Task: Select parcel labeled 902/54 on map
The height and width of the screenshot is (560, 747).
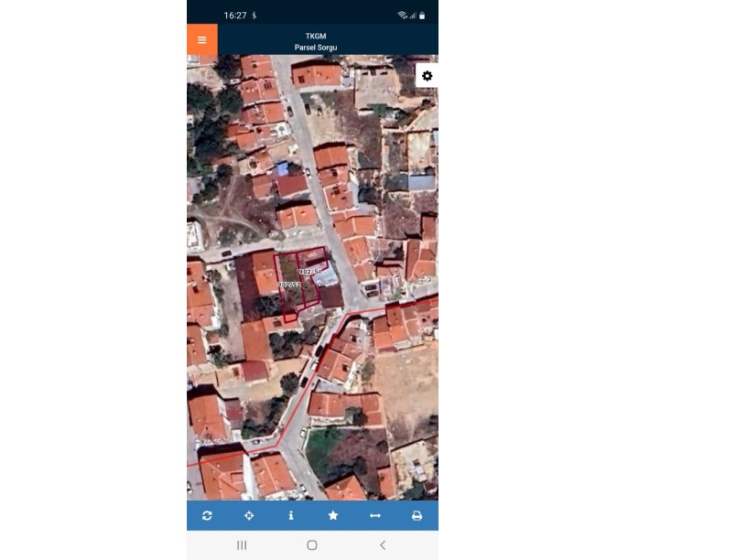Action: click(x=311, y=271)
